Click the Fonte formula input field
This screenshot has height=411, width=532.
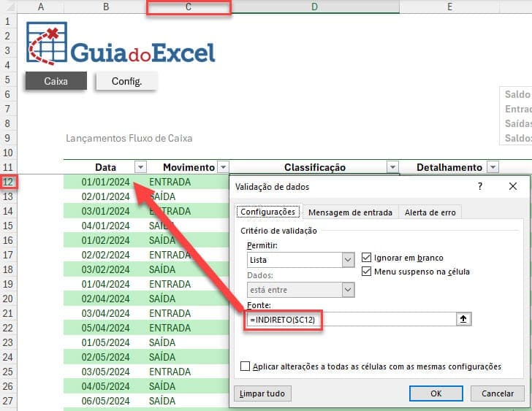[x=351, y=319]
